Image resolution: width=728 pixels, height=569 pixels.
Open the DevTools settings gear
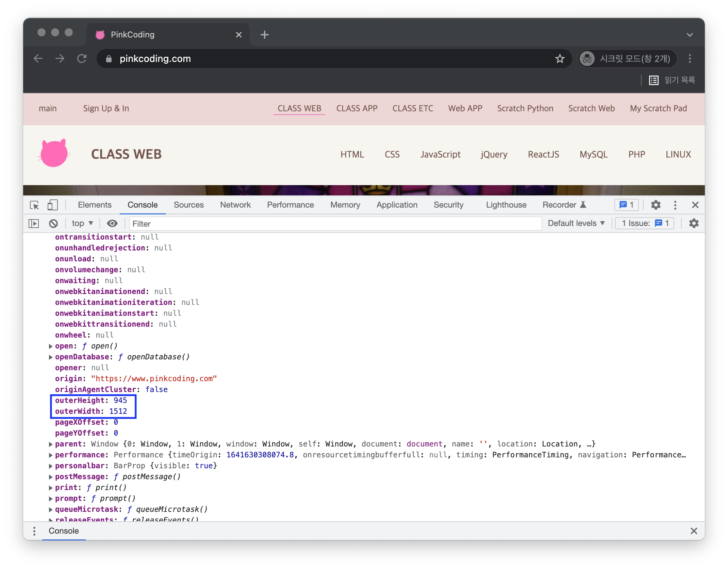click(x=656, y=205)
